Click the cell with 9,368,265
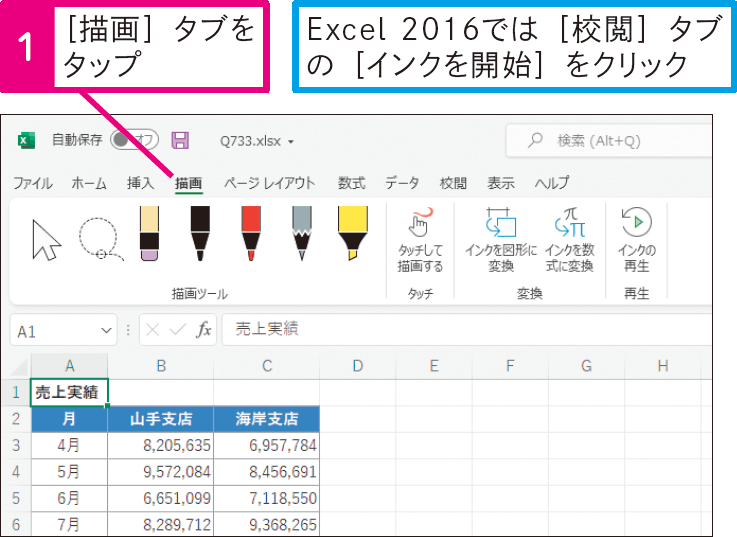The width and height of the screenshot is (737, 537). click(267, 524)
